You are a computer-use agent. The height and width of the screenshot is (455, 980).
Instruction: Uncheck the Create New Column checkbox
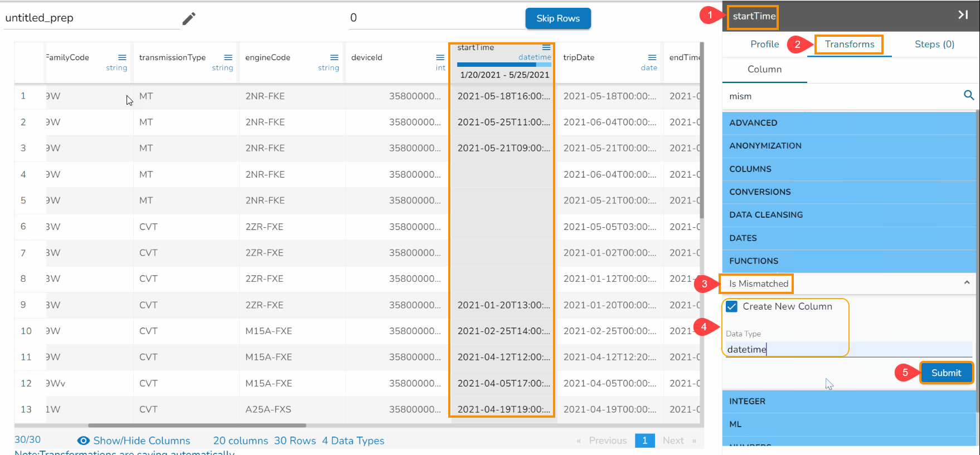[x=732, y=306]
